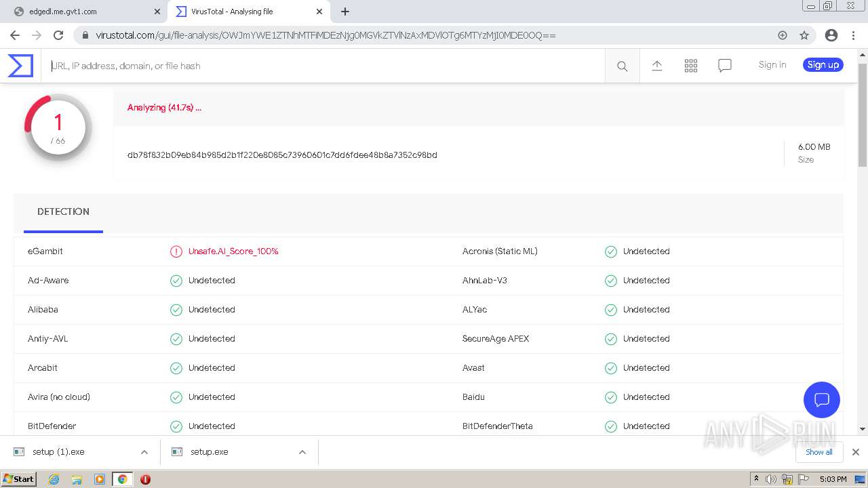Go back with browser back arrow
The height and width of the screenshot is (488, 868).
[15, 35]
